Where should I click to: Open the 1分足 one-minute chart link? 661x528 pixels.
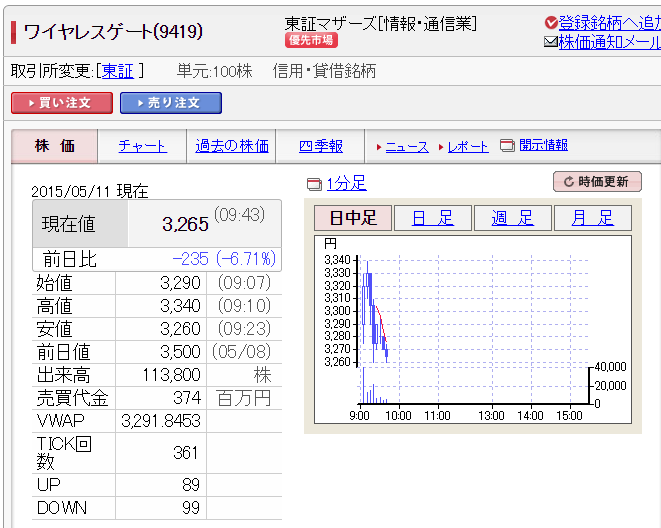[x=346, y=183]
